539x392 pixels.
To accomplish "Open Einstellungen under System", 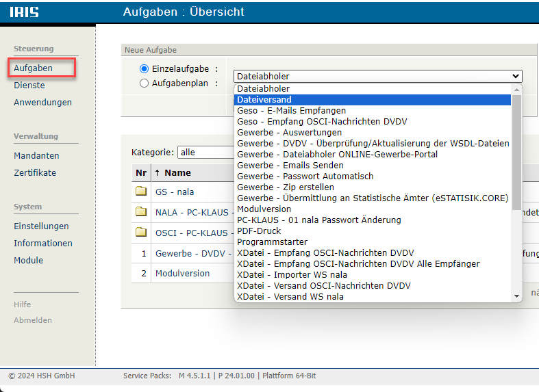I will pos(41,226).
